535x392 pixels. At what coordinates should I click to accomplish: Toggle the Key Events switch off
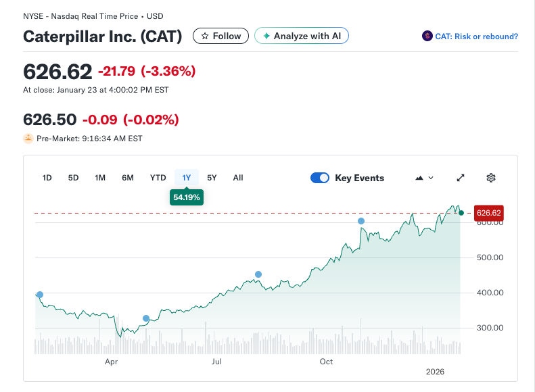320,178
